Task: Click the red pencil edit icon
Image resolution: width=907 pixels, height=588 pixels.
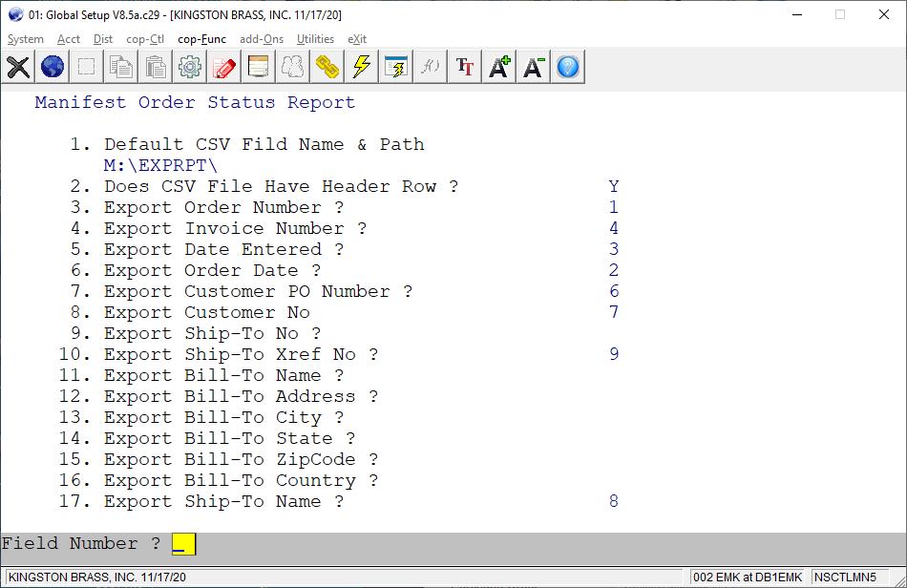Action: coord(224,67)
